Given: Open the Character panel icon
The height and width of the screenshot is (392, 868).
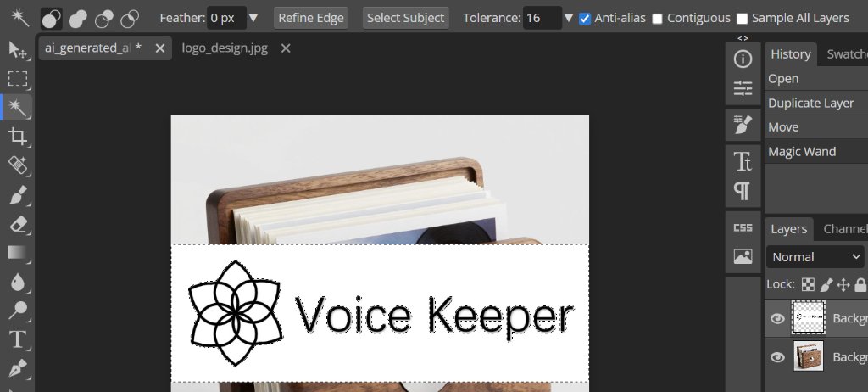Looking at the screenshot, I should (743, 161).
